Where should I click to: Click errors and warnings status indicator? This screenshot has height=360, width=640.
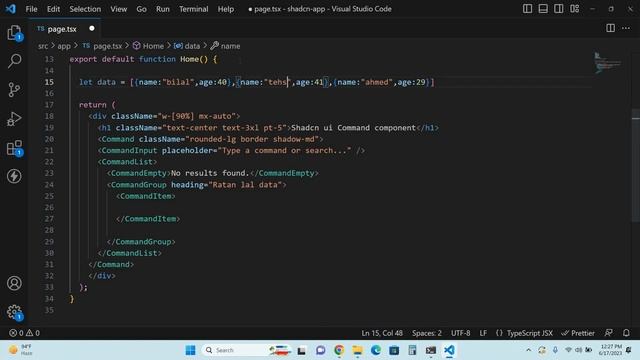pos(24,333)
